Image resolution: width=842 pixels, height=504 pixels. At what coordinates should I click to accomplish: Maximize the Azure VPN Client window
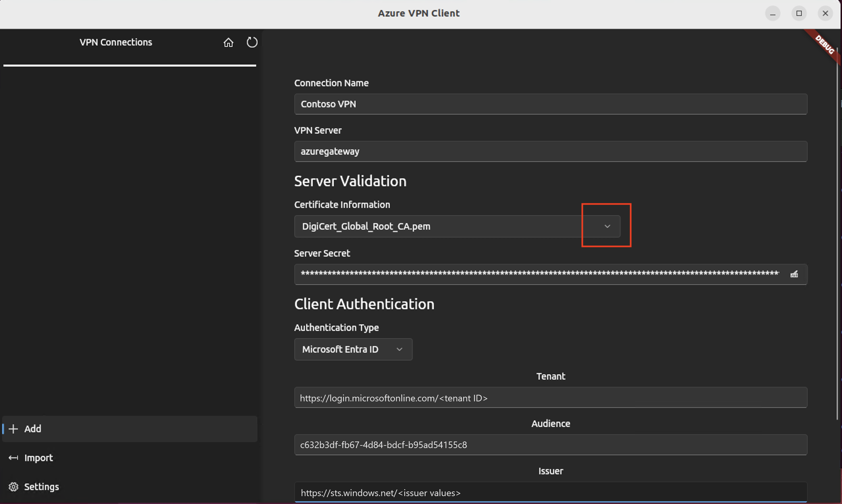coord(799,13)
